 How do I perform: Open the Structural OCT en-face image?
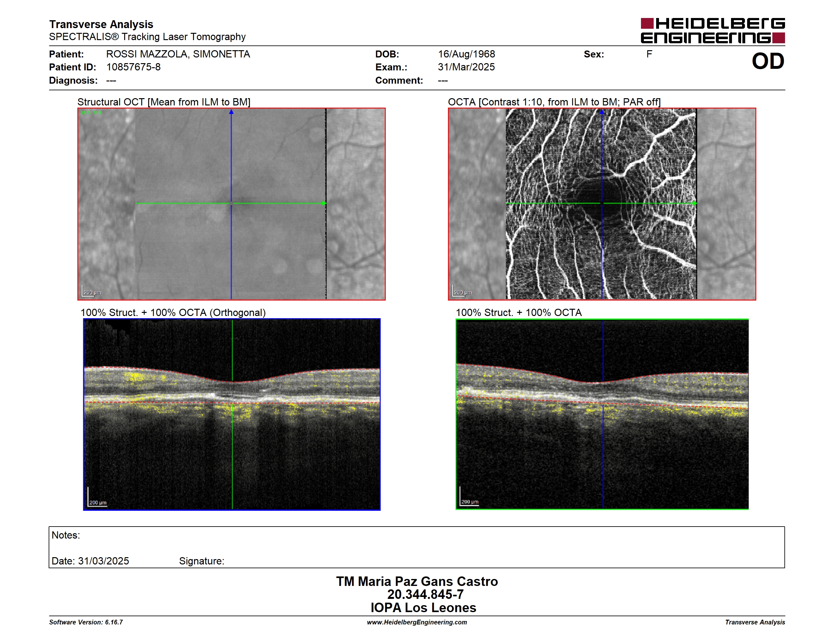[232, 204]
